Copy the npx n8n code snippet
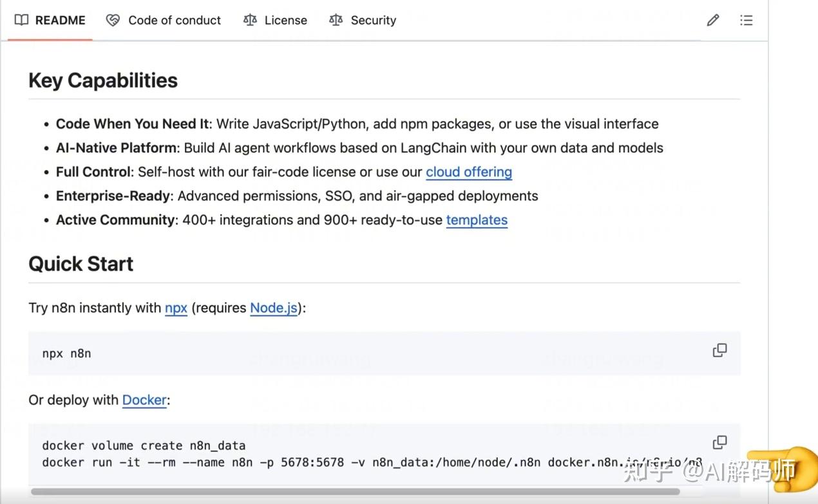The width and height of the screenshot is (818, 504). [719, 350]
